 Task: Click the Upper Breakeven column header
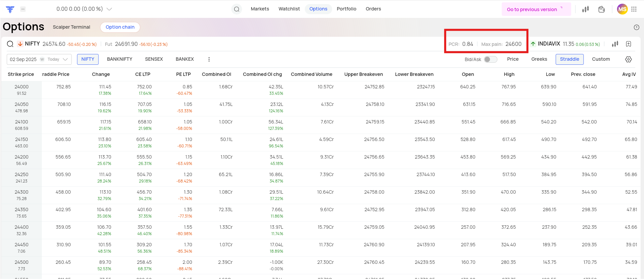pyautogui.click(x=363, y=74)
